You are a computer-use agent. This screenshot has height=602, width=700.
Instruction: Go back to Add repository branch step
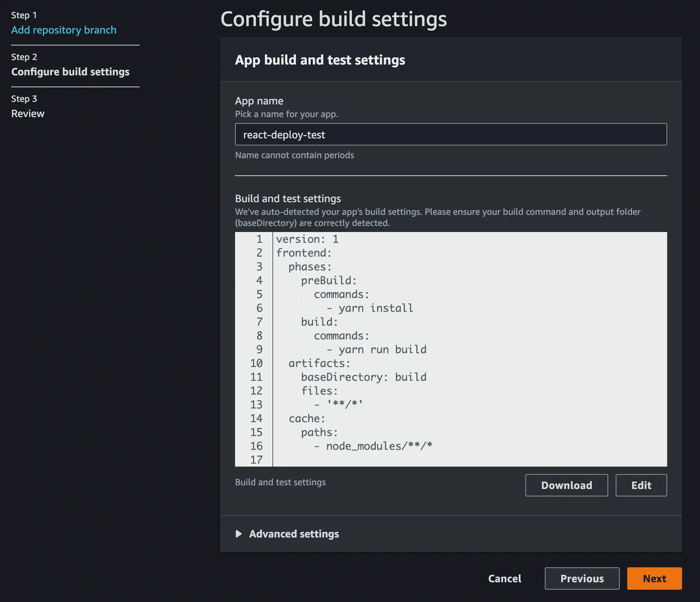[x=64, y=30]
